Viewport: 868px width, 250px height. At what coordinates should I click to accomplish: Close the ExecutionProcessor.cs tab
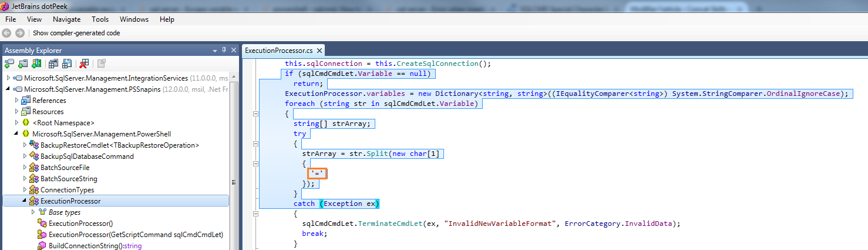pos(319,51)
